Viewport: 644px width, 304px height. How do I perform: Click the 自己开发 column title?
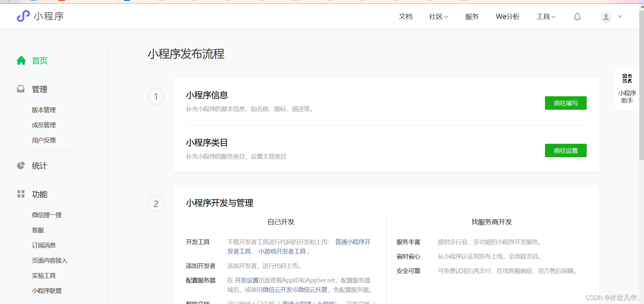281,222
